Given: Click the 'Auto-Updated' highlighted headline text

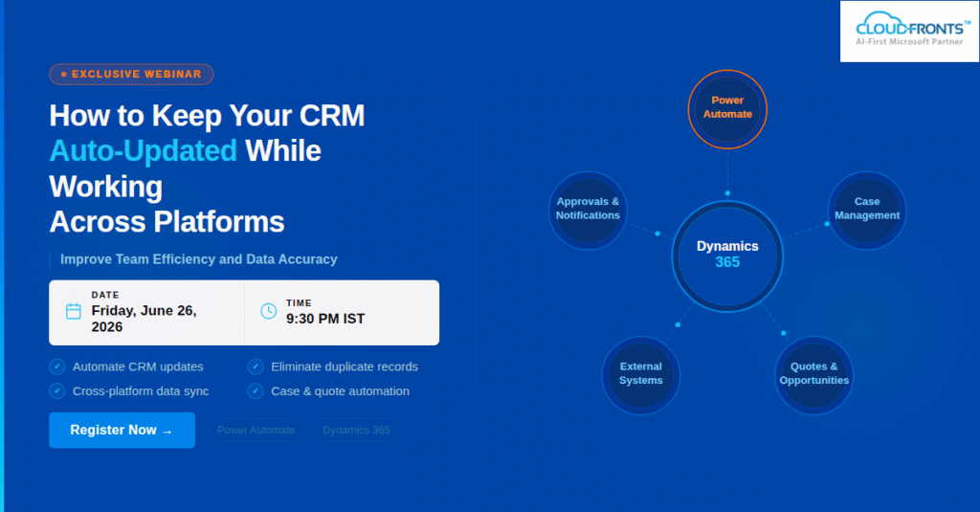Looking at the screenshot, I should [x=144, y=151].
